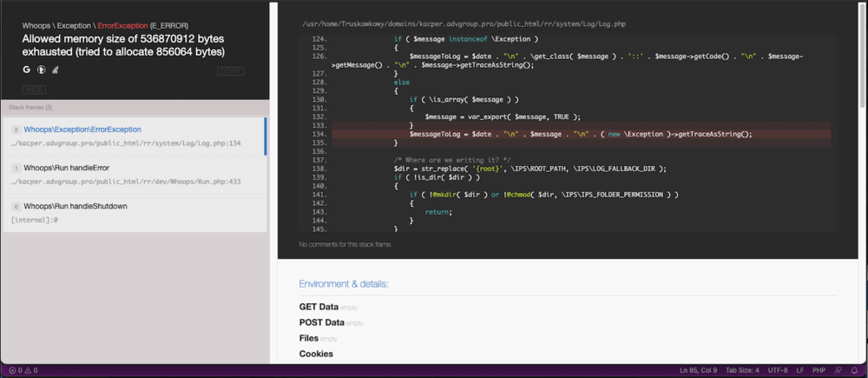Change the PHP language mode
This screenshot has width=868, height=378.
(x=819, y=370)
